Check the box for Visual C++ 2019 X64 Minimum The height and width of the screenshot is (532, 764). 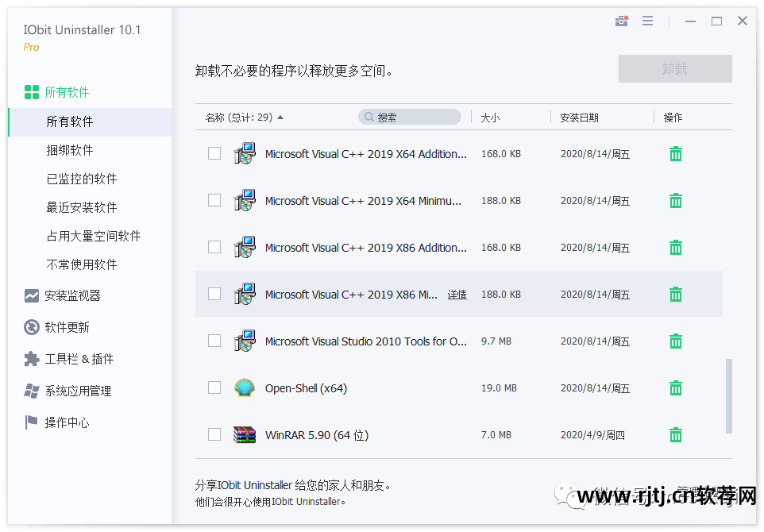click(x=214, y=200)
